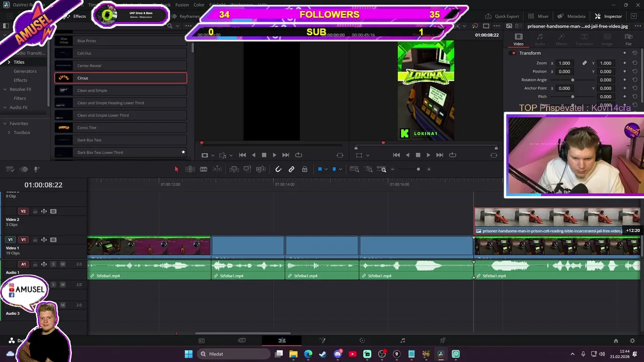Play reverse in the timeline viewer
644x362 pixels.
coord(407,155)
